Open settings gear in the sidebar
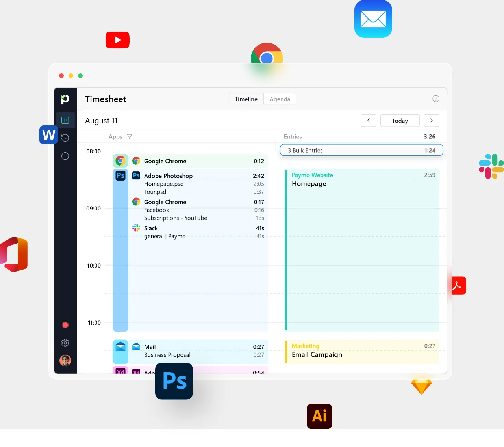504x447 pixels. point(65,343)
